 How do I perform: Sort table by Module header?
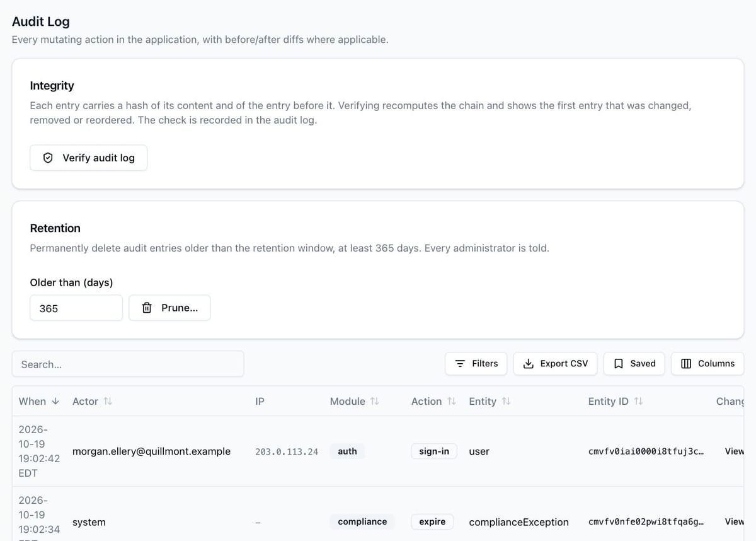355,401
